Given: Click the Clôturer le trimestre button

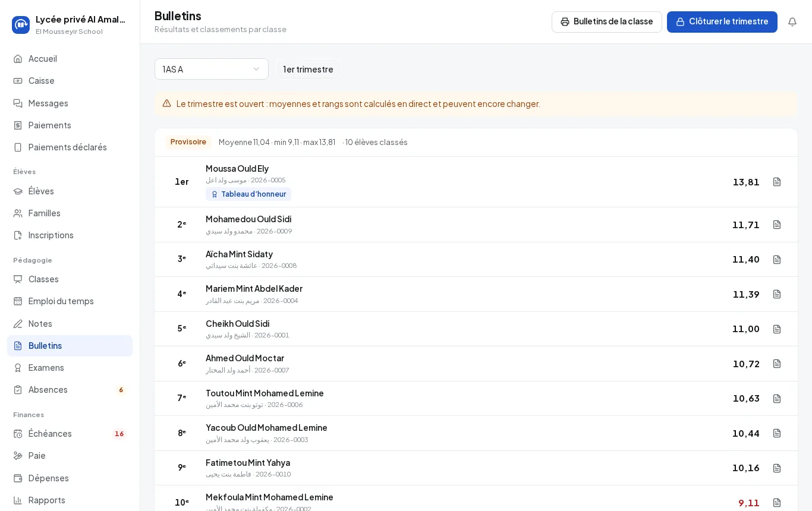Looking at the screenshot, I should [x=722, y=22].
